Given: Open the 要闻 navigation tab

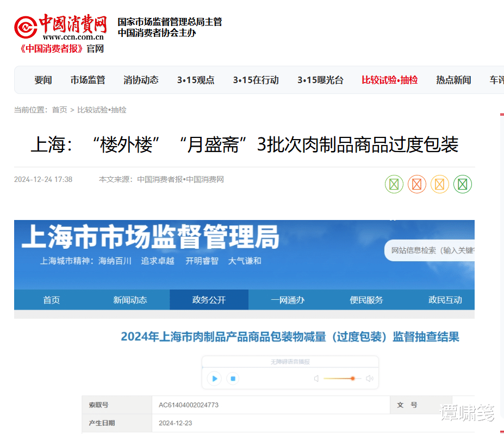Looking at the screenshot, I should point(43,80).
